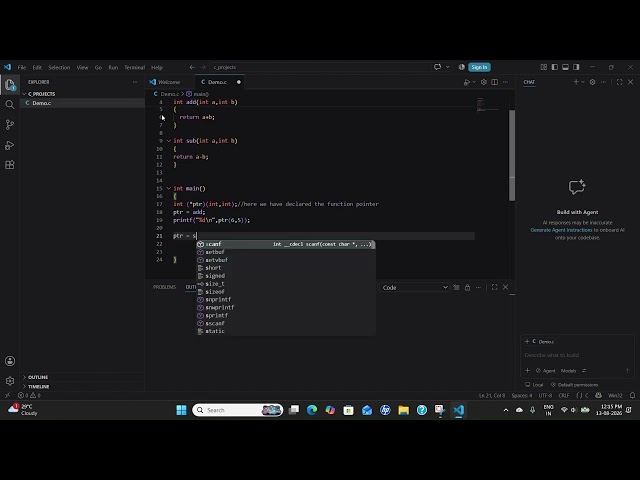Maximize the bottom panel size
The height and width of the screenshot is (480, 640).
pos(495,287)
